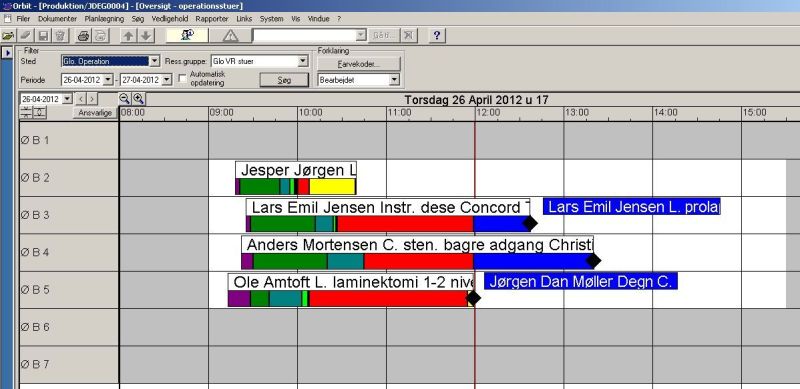Screen dimensions: 800x389
Task: Click the Farvekoder button
Action: (x=359, y=64)
